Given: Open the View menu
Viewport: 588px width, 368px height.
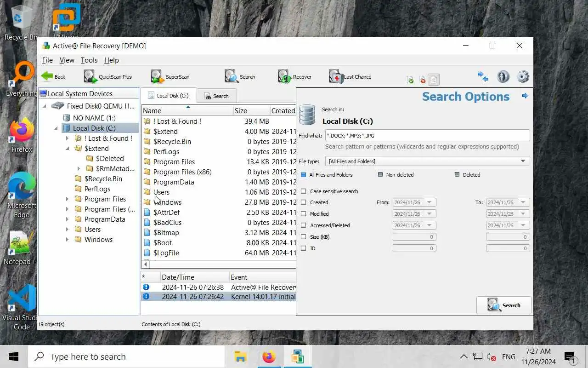Looking at the screenshot, I should pos(67,60).
